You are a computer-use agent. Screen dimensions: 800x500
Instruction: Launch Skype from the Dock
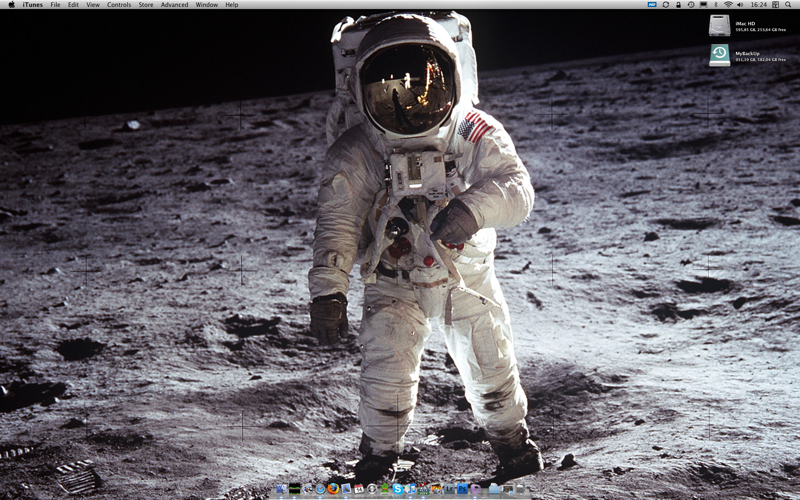tap(397, 489)
